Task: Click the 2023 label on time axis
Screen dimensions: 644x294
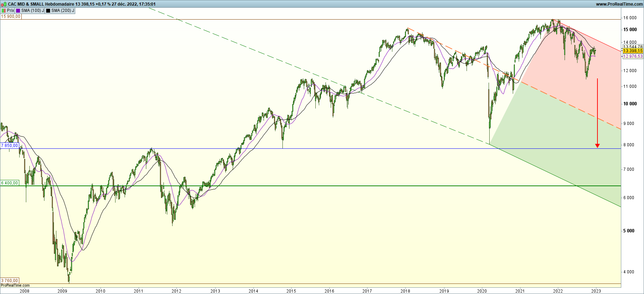Action: (596, 291)
